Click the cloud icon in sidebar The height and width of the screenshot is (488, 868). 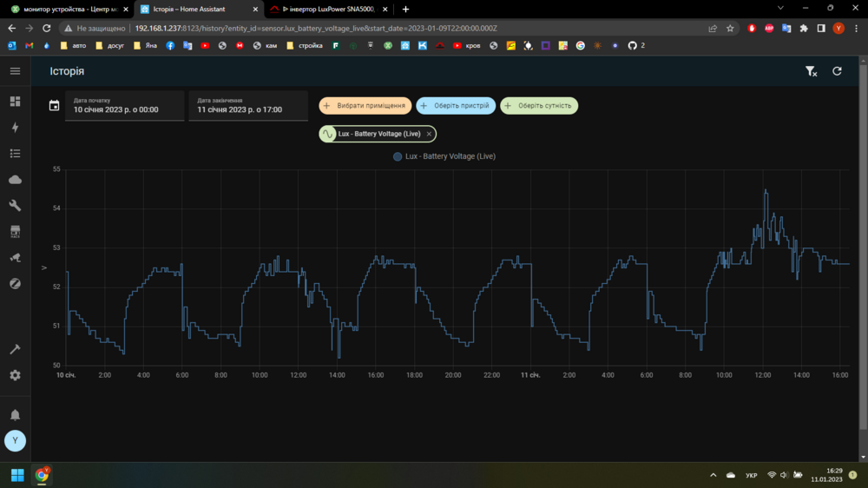pos(15,180)
